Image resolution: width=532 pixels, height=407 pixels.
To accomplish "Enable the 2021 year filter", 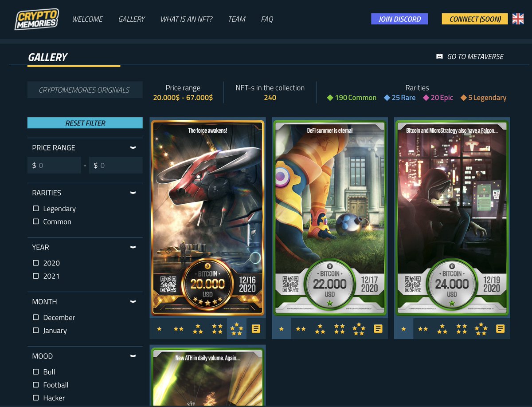I will (x=36, y=276).
